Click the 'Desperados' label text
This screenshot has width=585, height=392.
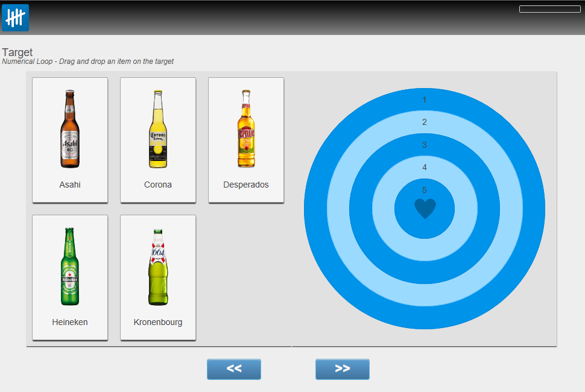tap(246, 185)
